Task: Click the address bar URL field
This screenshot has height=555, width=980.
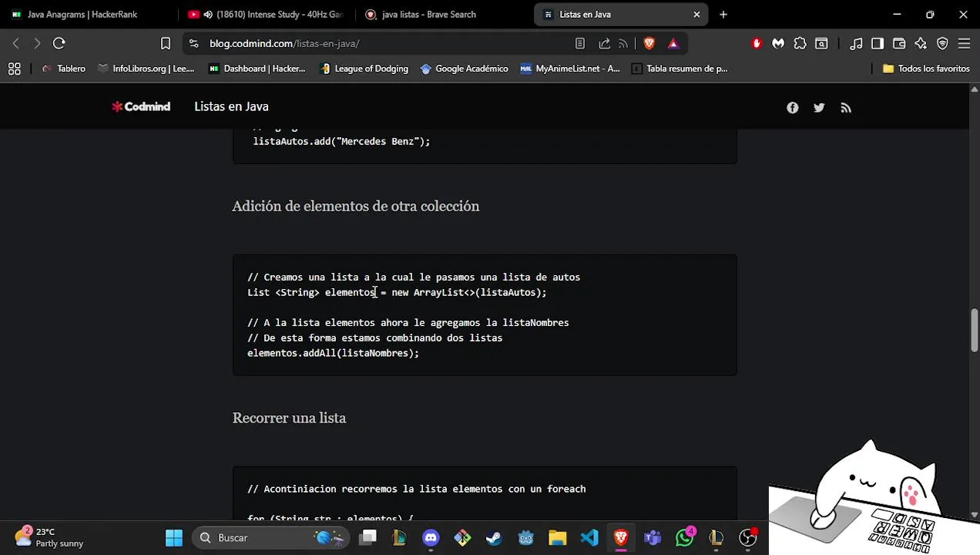Action: (x=385, y=43)
